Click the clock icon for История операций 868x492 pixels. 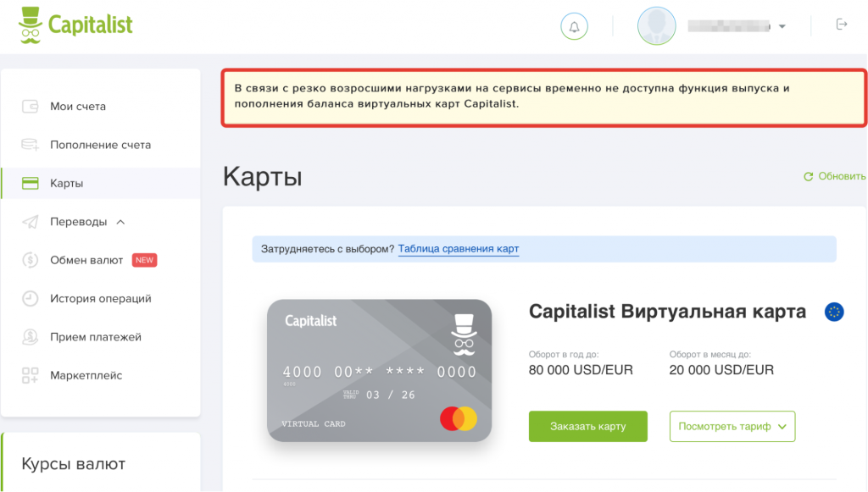[x=30, y=299]
